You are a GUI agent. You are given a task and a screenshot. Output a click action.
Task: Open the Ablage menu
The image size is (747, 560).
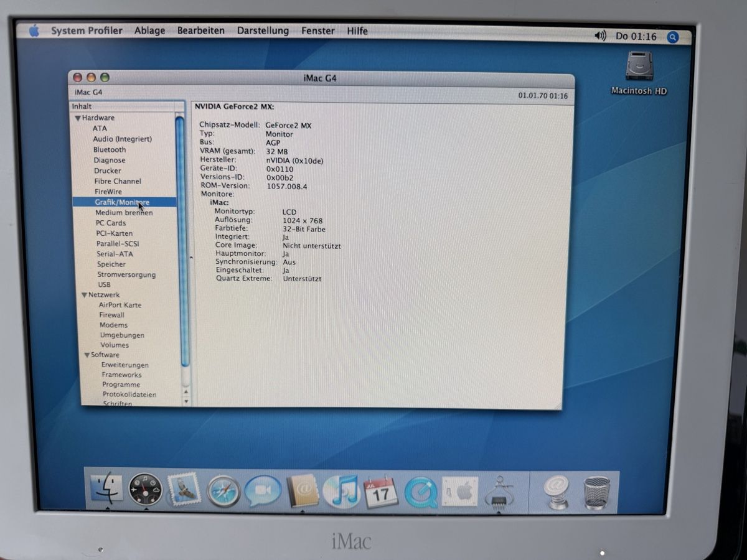pyautogui.click(x=150, y=30)
